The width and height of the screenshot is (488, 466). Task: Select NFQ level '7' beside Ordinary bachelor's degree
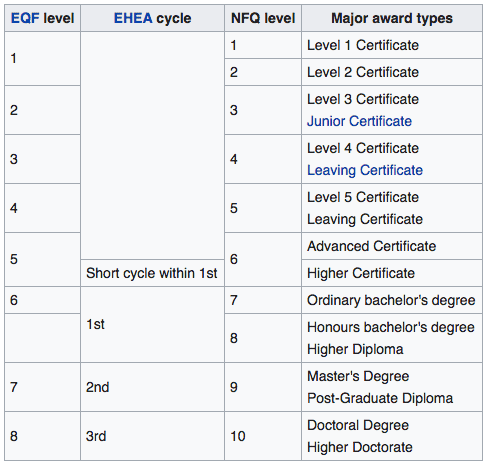click(263, 300)
